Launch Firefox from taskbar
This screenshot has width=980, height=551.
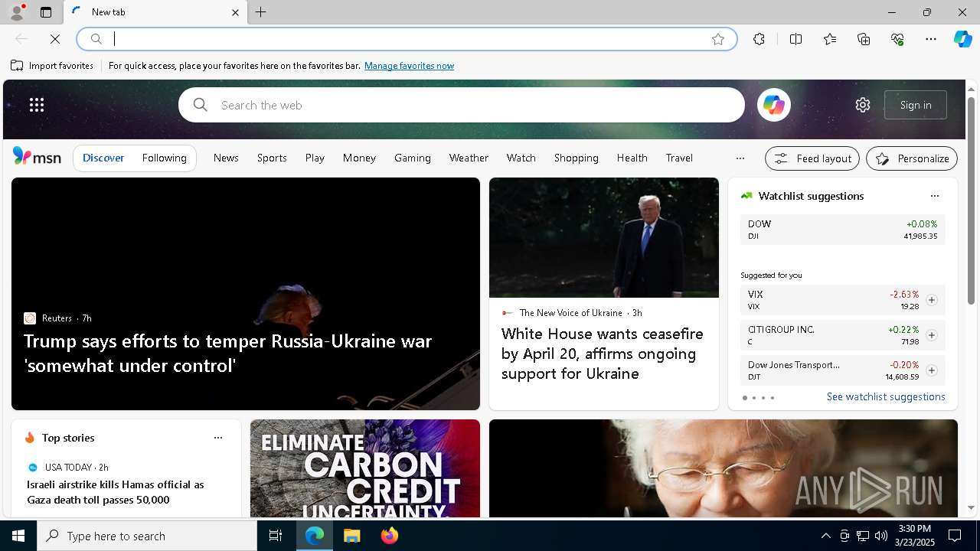[389, 536]
